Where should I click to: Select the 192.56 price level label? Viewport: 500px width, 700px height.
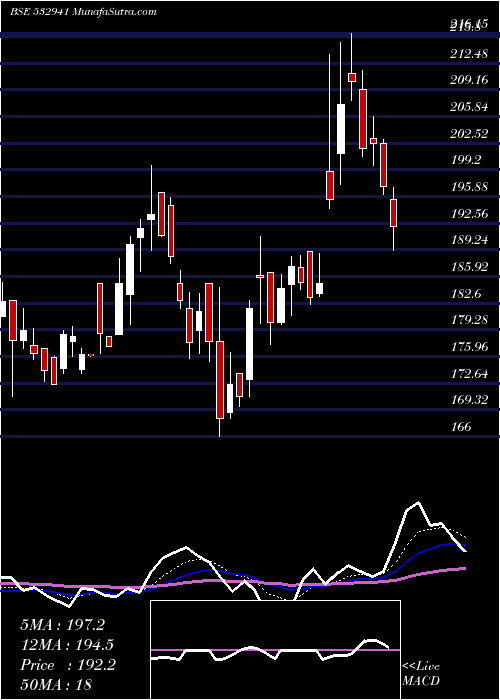point(468,214)
